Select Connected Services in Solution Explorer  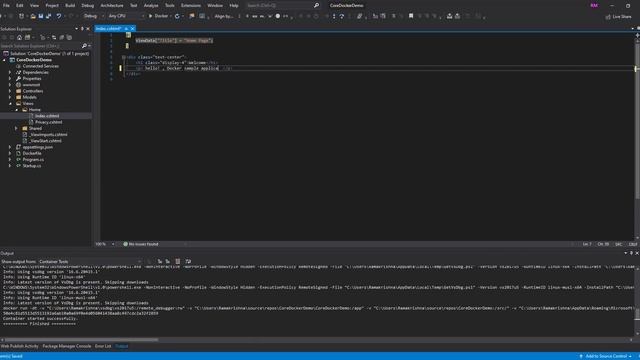pos(40,66)
